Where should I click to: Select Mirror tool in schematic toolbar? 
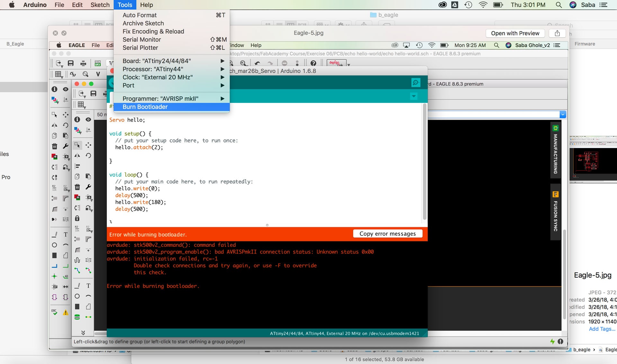click(55, 125)
